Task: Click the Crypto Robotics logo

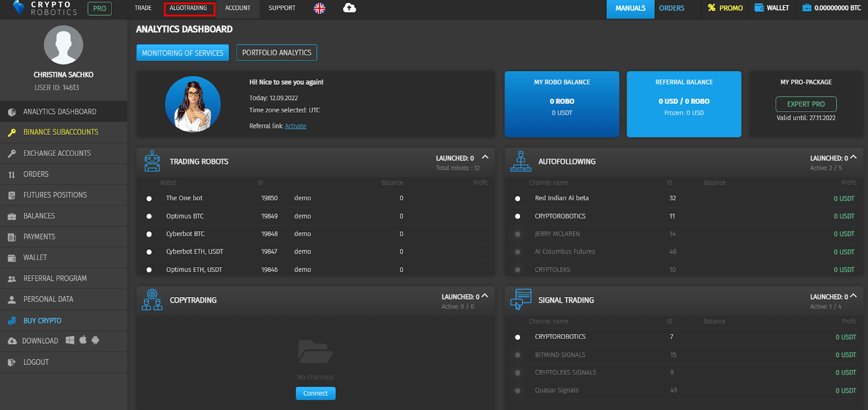Action: click(x=45, y=8)
